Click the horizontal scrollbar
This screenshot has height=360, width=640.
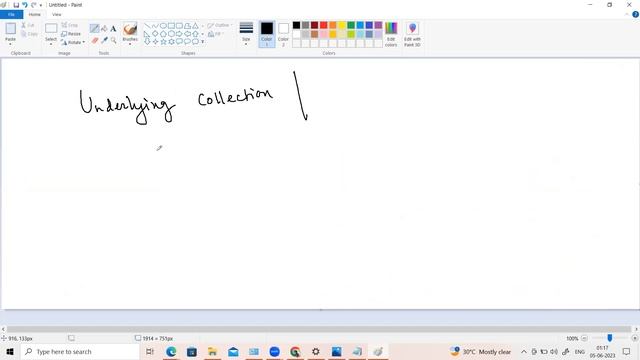(319, 329)
